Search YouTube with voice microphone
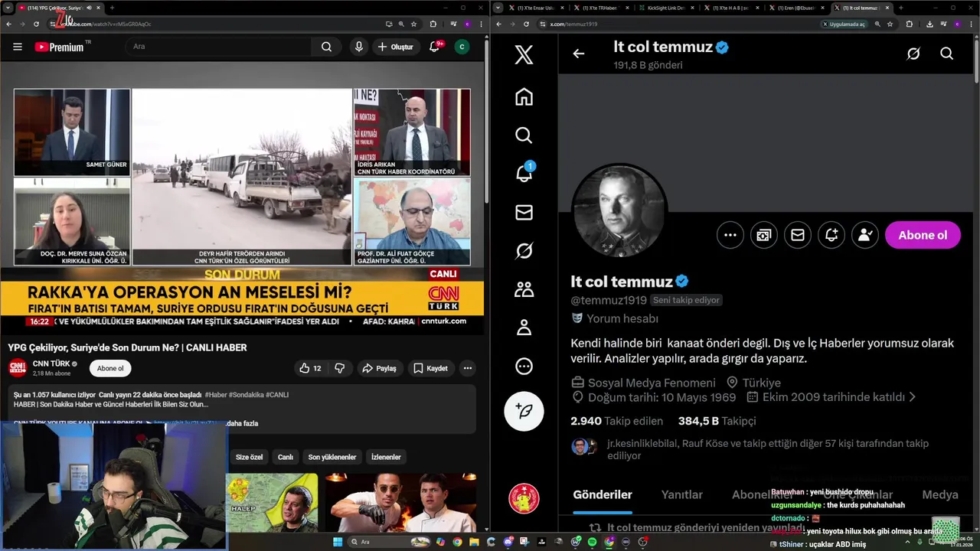Screen dimensions: 980x551 pyautogui.click(x=358, y=47)
